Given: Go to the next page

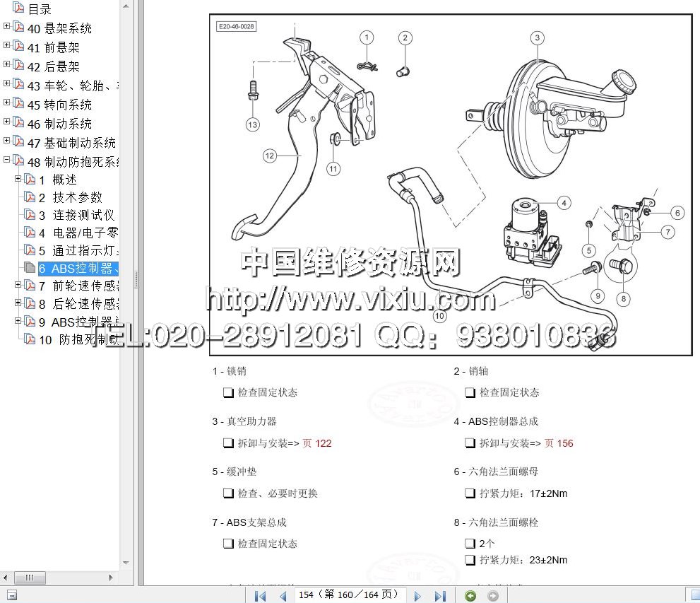Looking at the screenshot, I should tap(417, 596).
